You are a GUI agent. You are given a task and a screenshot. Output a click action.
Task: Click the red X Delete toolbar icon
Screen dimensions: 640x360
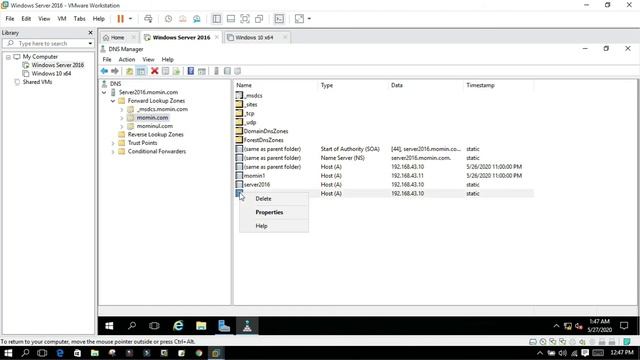point(155,71)
